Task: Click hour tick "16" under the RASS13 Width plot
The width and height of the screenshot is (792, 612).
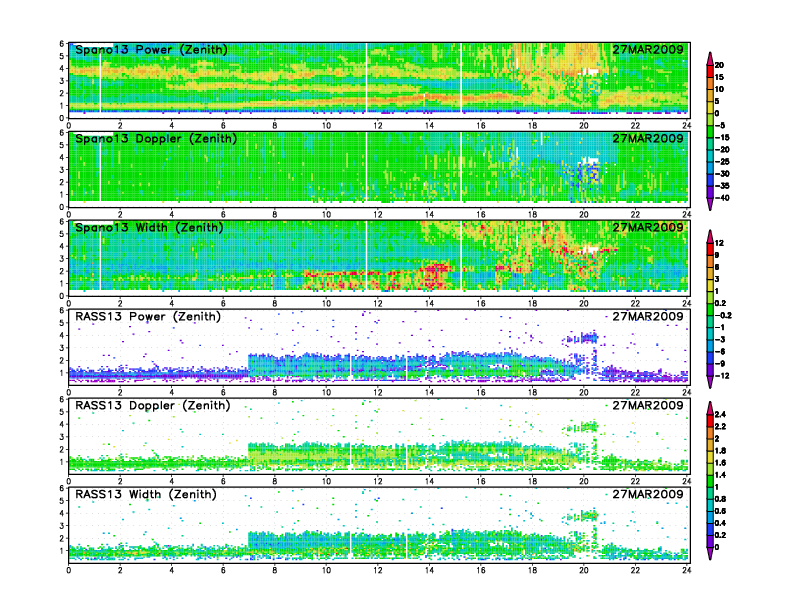Action: click(481, 570)
